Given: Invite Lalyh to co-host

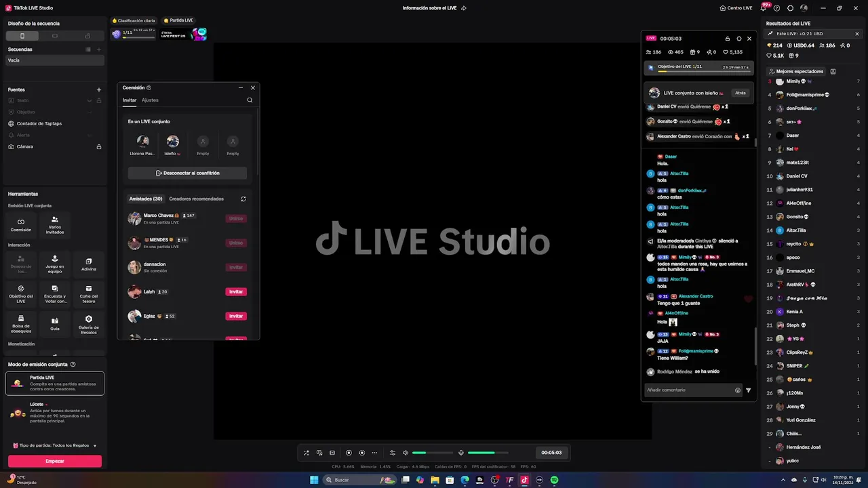Looking at the screenshot, I should coord(236,292).
